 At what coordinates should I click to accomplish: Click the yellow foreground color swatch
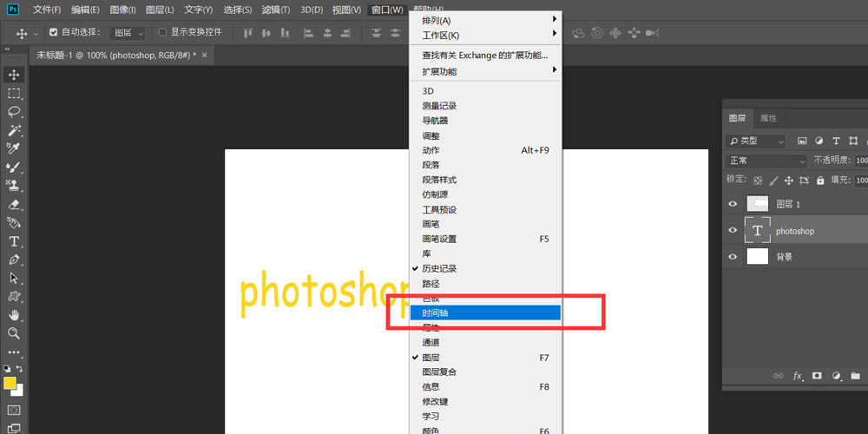pos(10,382)
